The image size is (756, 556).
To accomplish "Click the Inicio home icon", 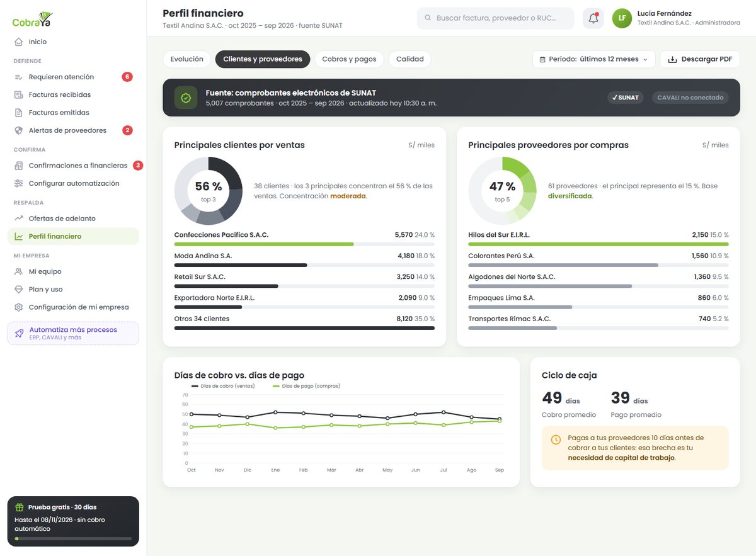I will click(x=18, y=42).
